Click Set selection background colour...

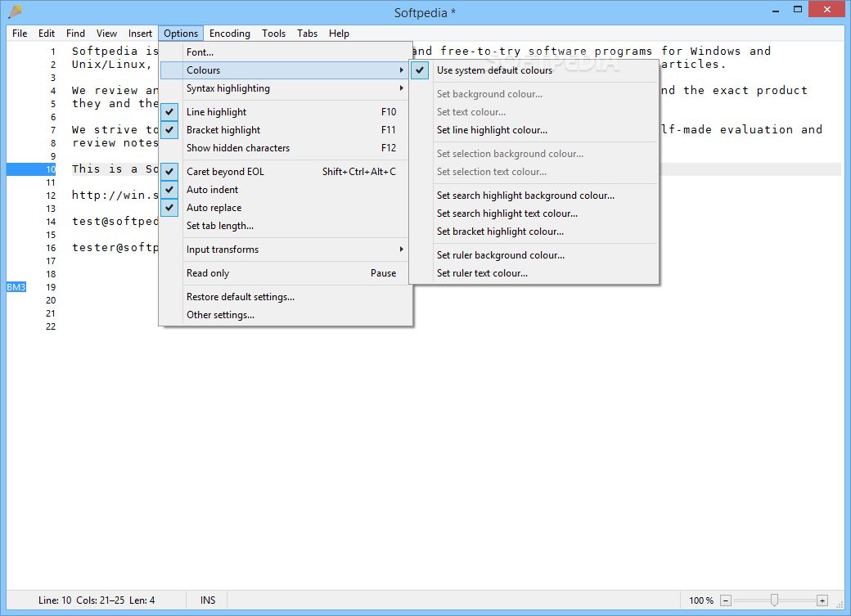pos(534,154)
